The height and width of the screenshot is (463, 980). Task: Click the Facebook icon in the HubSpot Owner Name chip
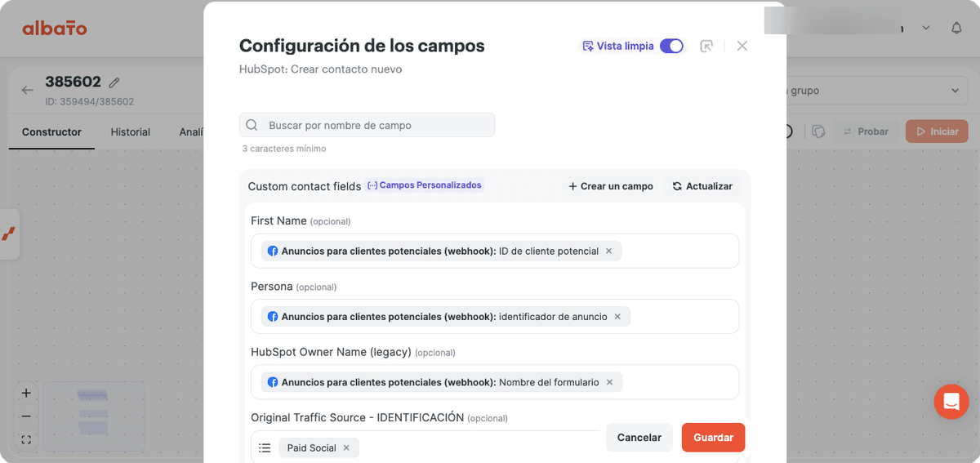(273, 382)
